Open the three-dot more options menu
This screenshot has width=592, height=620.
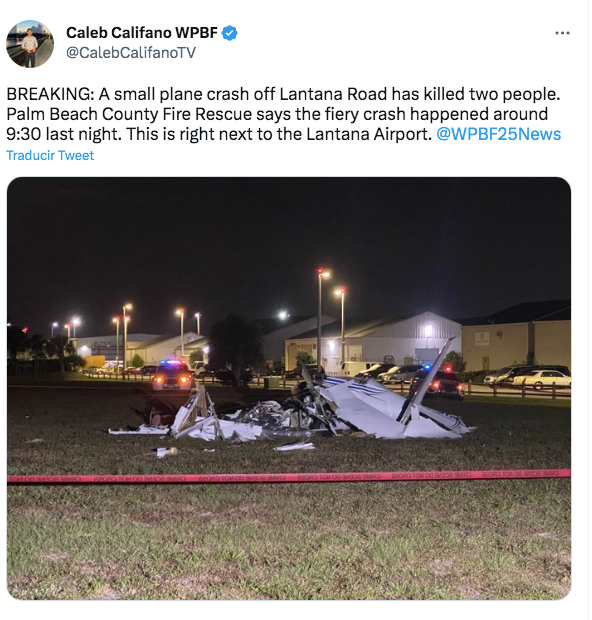[x=562, y=33]
